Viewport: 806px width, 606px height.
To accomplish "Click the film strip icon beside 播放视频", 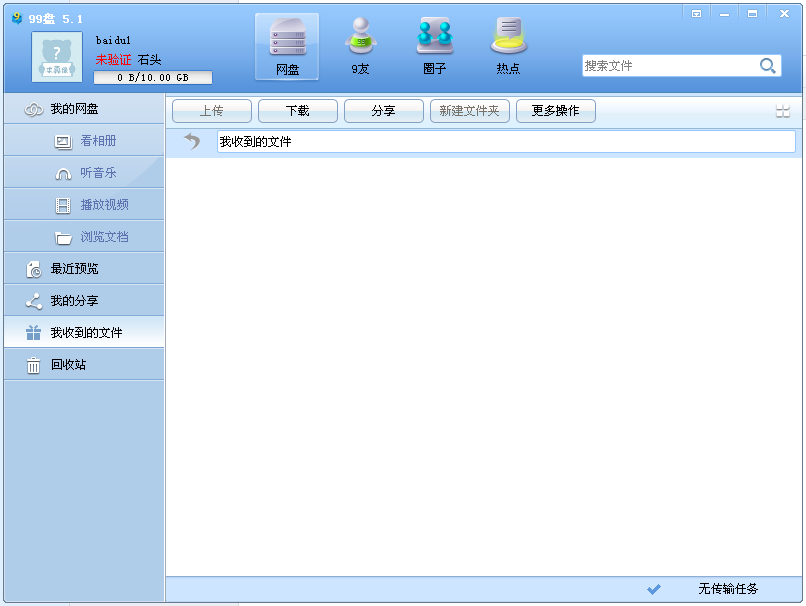I will pos(63,206).
